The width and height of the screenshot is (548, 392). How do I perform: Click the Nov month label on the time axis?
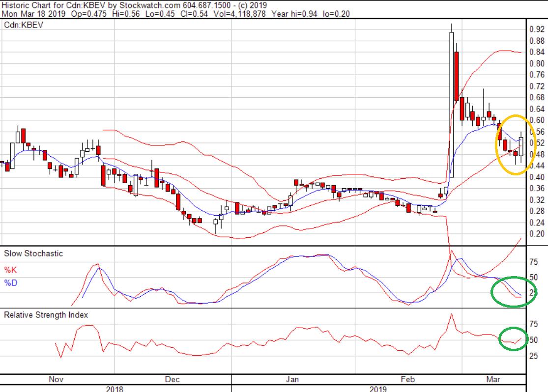(x=56, y=379)
